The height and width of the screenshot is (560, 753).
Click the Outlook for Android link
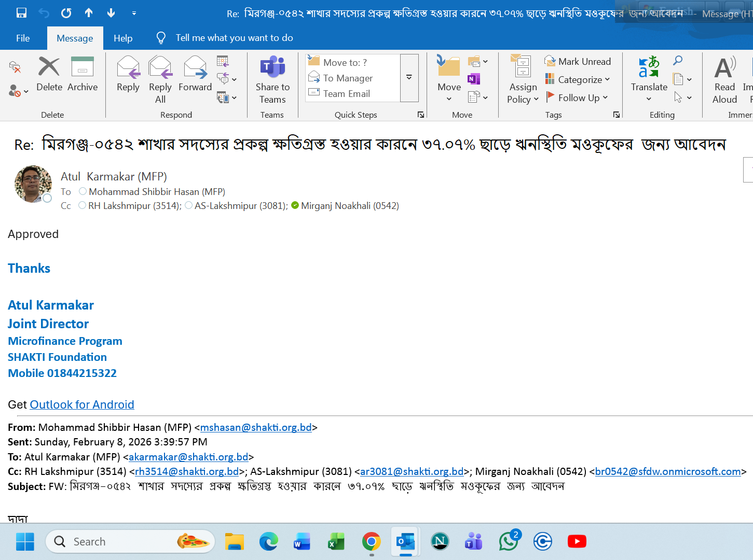82,404
